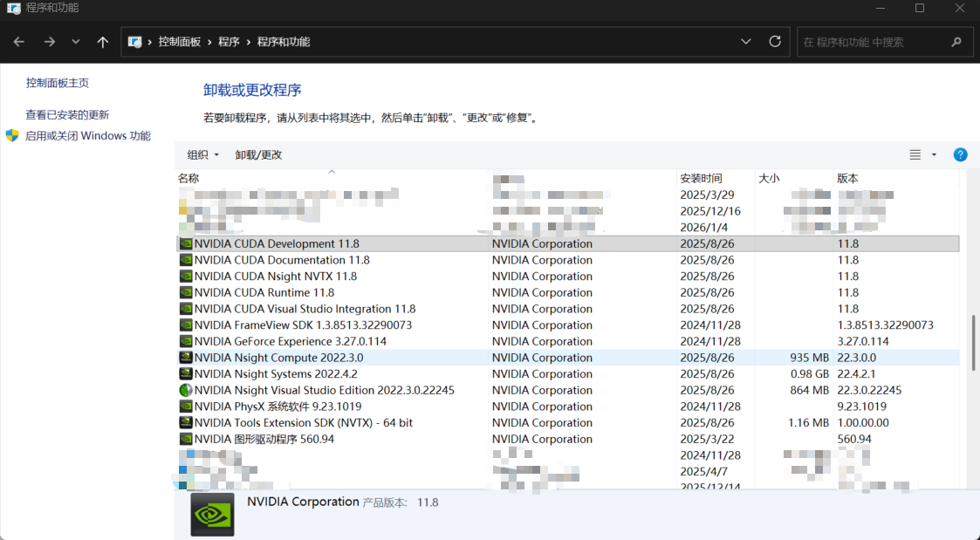The image size is (980, 540).
Task: Go back using the back arrow
Action: [x=18, y=42]
